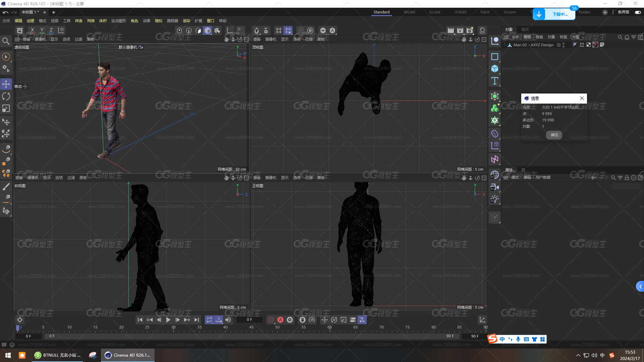Screen dimensions: 644x362
Task: Switch to the Sculpt layout tab
Action: point(435,12)
